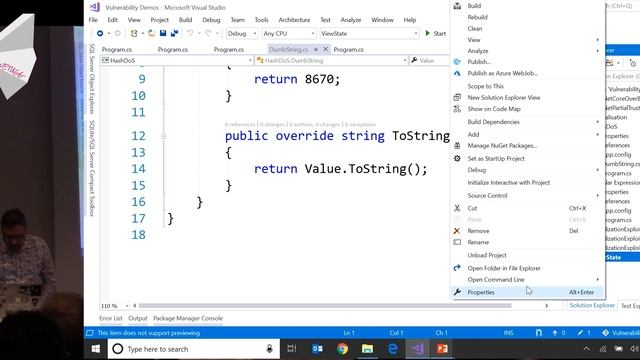Screen dimensions: 640x360
Task: Click the Start debugging button
Action: pyautogui.click(x=436, y=33)
